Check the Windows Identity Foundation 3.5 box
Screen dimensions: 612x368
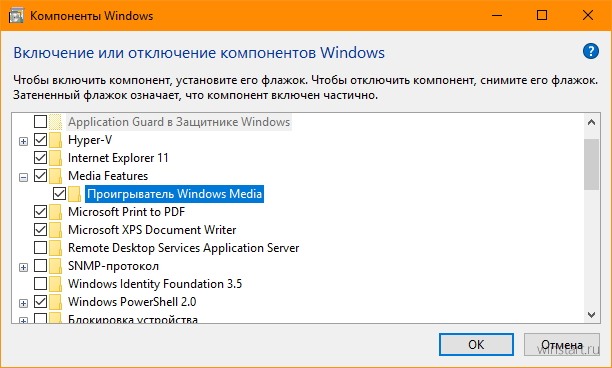(x=41, y=284)
